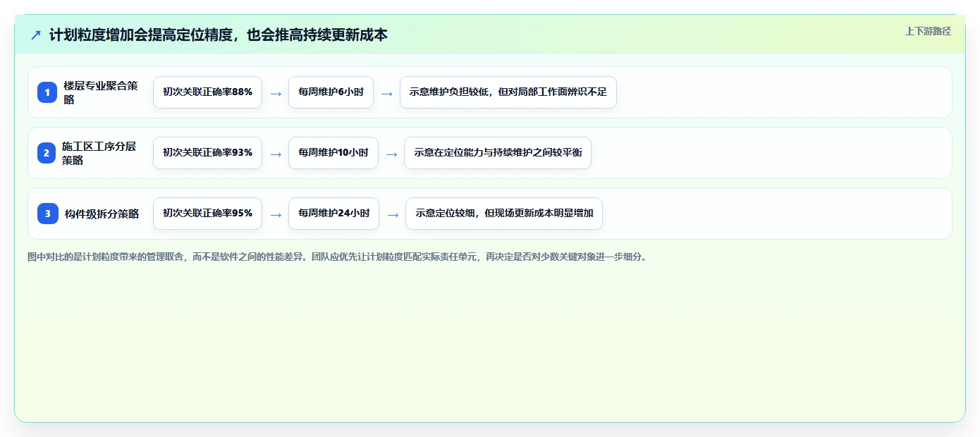Select the 施工区工序分层策略 label
The width and height of the screenshot is (980, 437).
(x=99, y=153)
